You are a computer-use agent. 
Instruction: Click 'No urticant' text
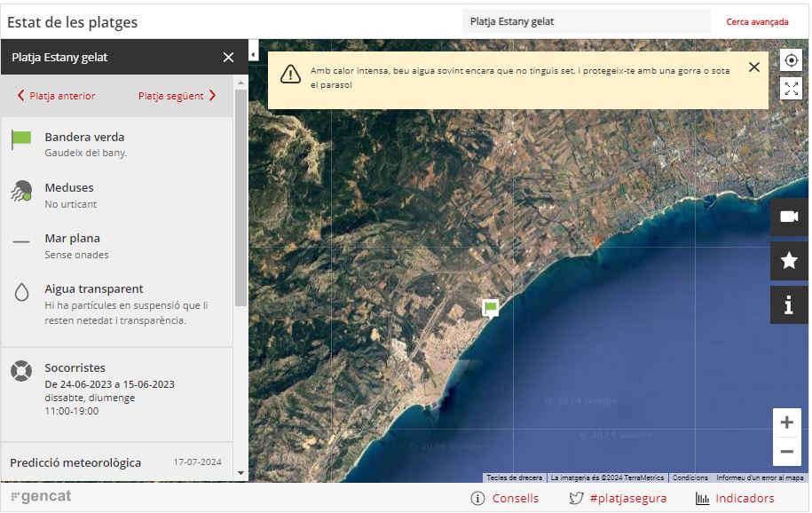pos(70,204)
